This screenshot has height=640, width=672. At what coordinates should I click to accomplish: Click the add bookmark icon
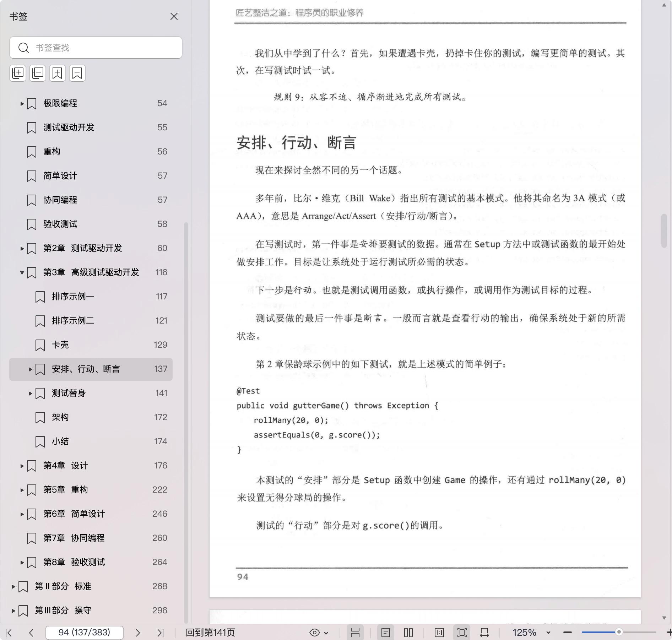58,73
